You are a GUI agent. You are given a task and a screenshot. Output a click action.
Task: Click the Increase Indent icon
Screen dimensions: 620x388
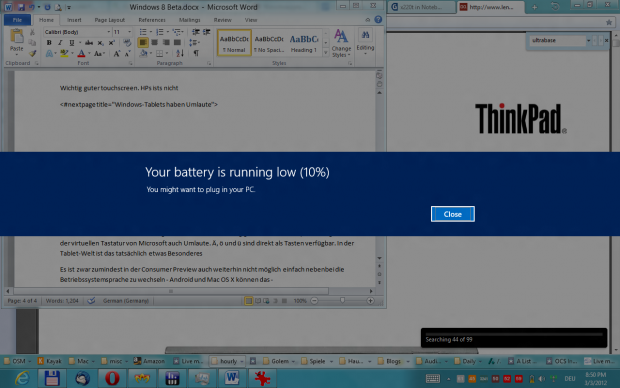(206, 32)
